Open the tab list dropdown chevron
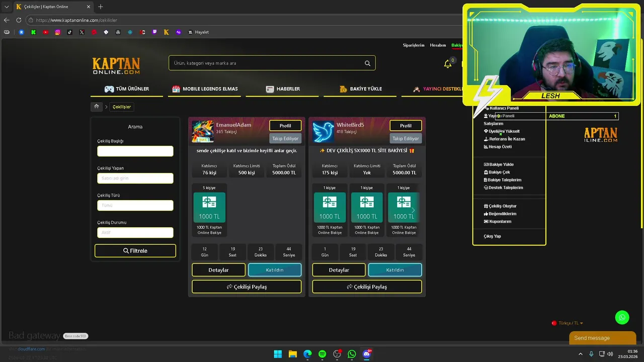Viewport: 644px width, 362px height. (7, 7)
